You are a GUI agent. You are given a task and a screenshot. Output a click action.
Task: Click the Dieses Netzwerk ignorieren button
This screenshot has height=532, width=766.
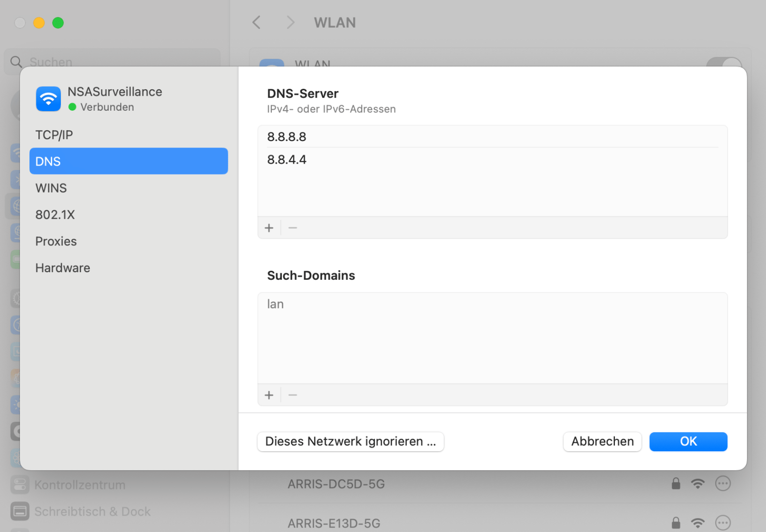(x=350, y=441)
